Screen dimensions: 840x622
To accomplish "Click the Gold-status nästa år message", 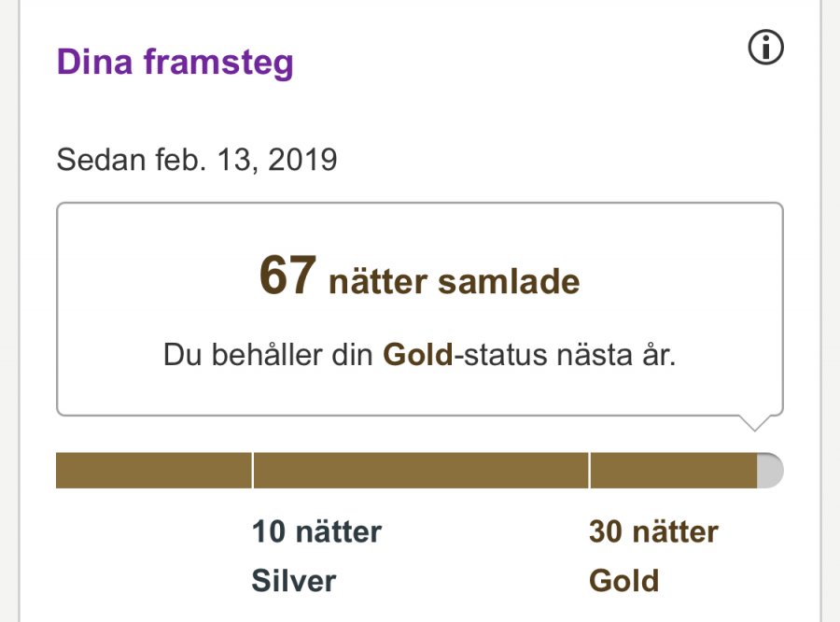I will point(419,356).
